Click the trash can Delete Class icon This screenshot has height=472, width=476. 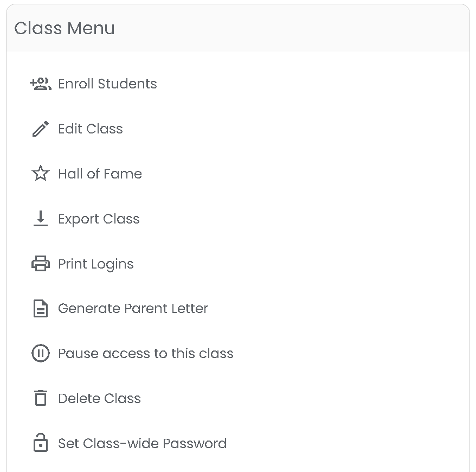(40, 398)
